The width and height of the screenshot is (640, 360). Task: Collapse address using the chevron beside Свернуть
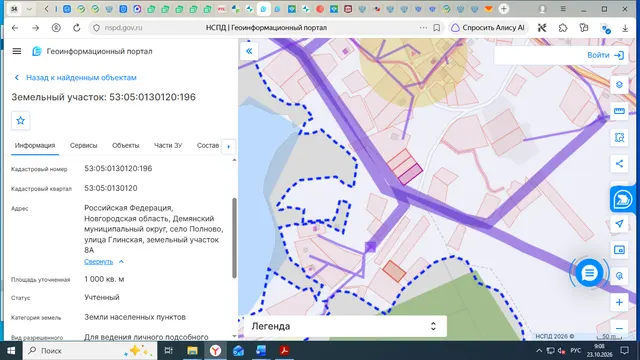[121, 262]
